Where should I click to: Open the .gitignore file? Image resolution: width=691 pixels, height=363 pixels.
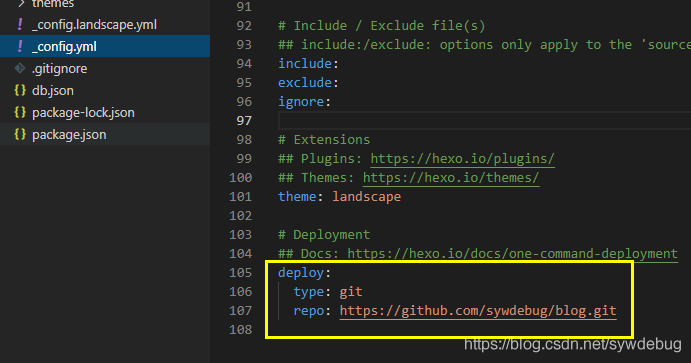[x=59, y=69]
